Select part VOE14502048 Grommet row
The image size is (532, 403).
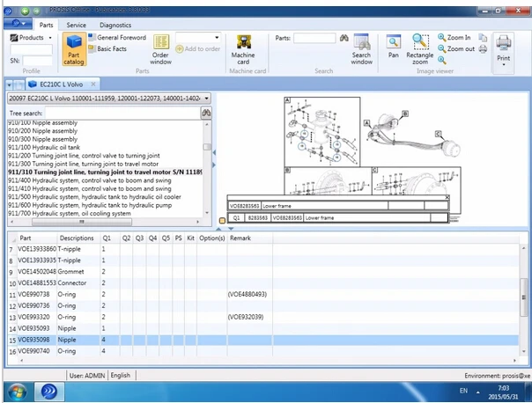tap(263, 272)
